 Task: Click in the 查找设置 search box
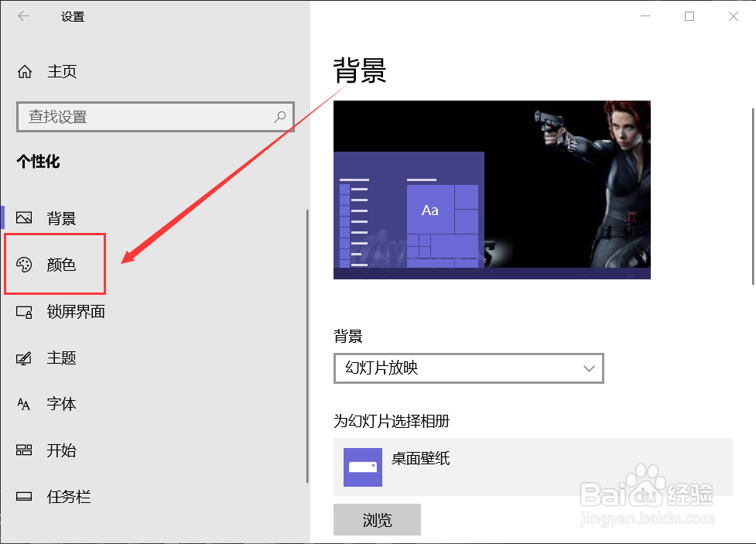[156, 117]
